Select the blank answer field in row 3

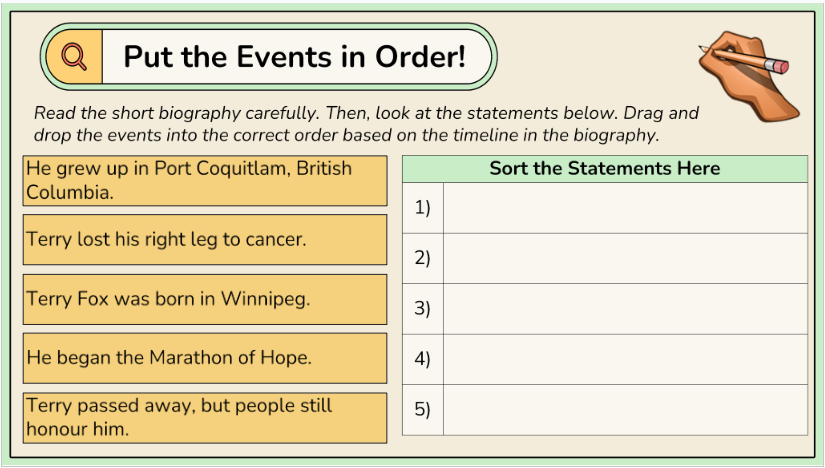tap(625, 309)
